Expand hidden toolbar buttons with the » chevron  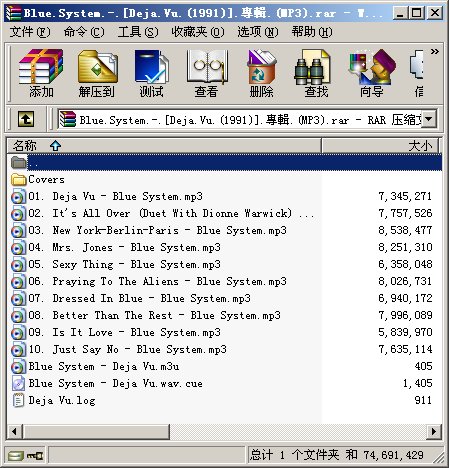pyautogui.click(x=435, y=52)
